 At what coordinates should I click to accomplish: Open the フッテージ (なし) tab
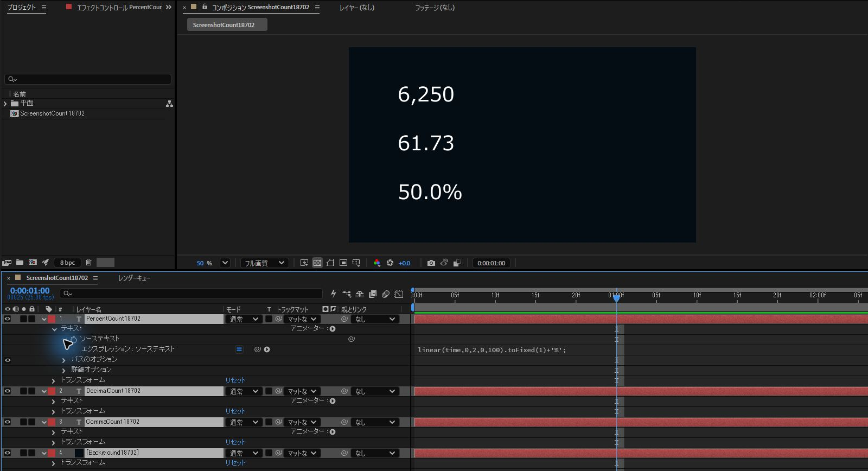(435, 8)
